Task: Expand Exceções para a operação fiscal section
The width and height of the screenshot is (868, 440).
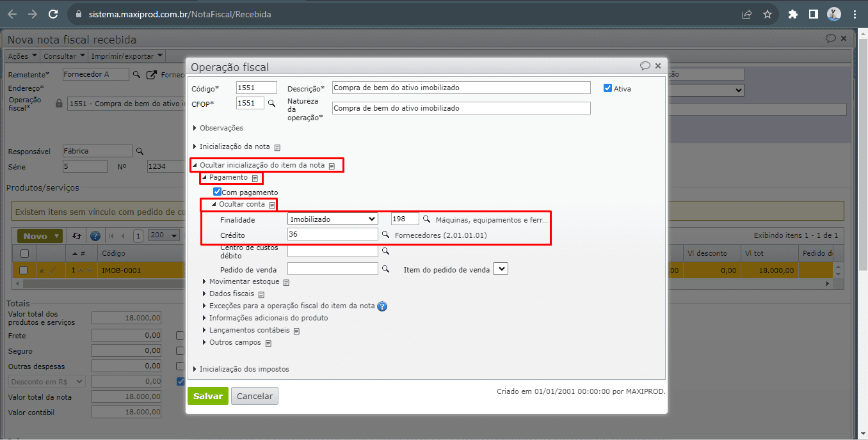Action: point(288,306)
